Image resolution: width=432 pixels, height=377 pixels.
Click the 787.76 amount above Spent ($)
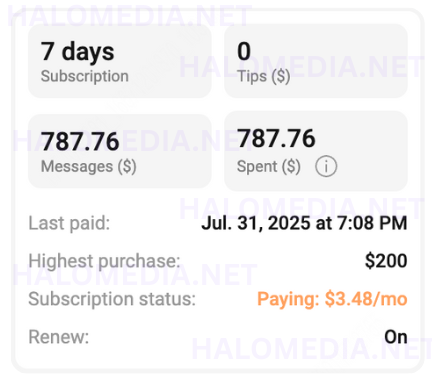pos(276,138)
